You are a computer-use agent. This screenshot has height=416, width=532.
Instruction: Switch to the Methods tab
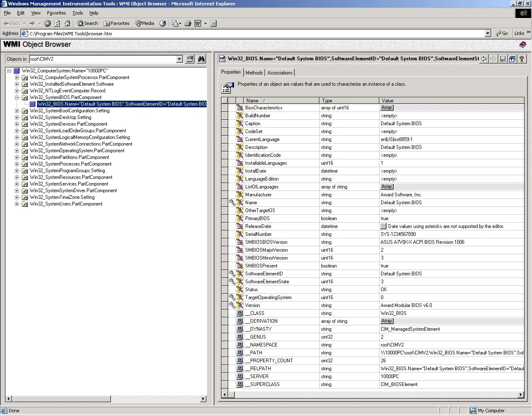(x=254, y=73)
